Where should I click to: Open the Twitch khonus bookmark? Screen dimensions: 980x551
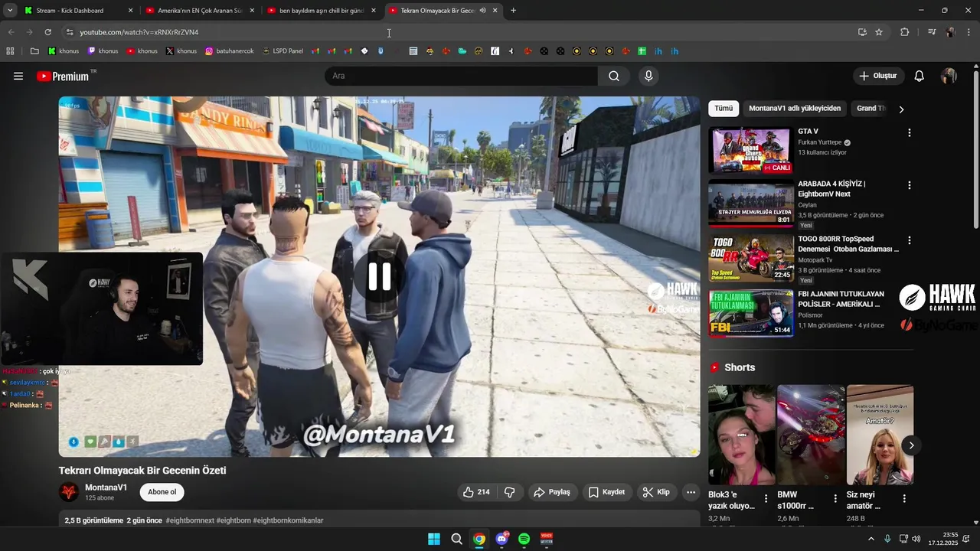[103, 51]
